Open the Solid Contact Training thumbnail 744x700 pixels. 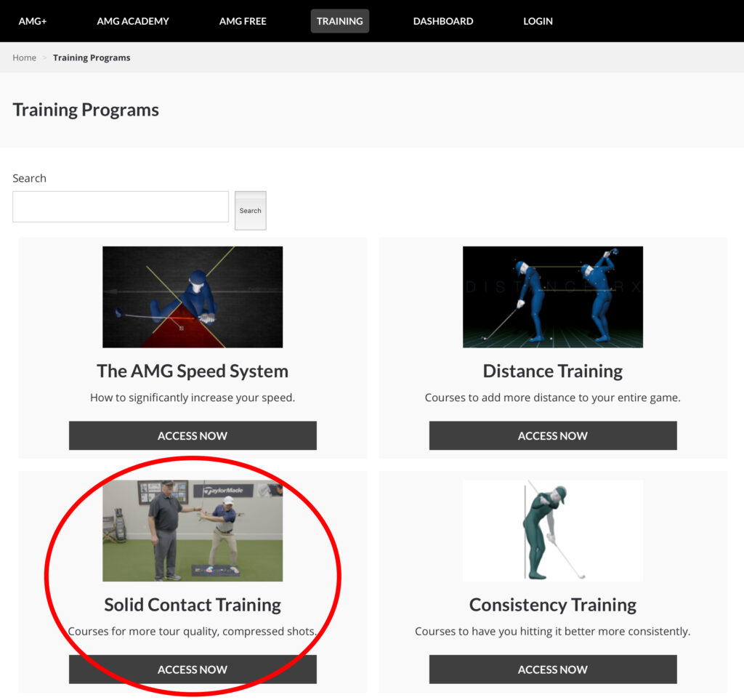coord(193,531)
